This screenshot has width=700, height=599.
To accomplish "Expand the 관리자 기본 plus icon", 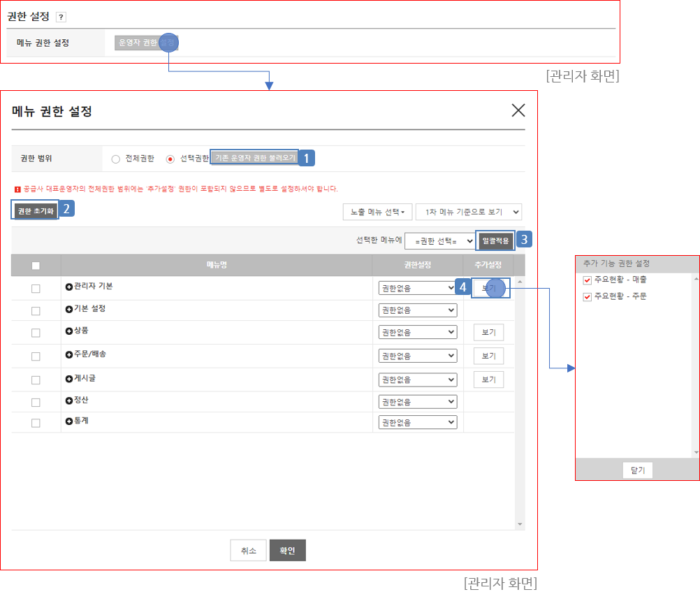I will click(68, 287).
